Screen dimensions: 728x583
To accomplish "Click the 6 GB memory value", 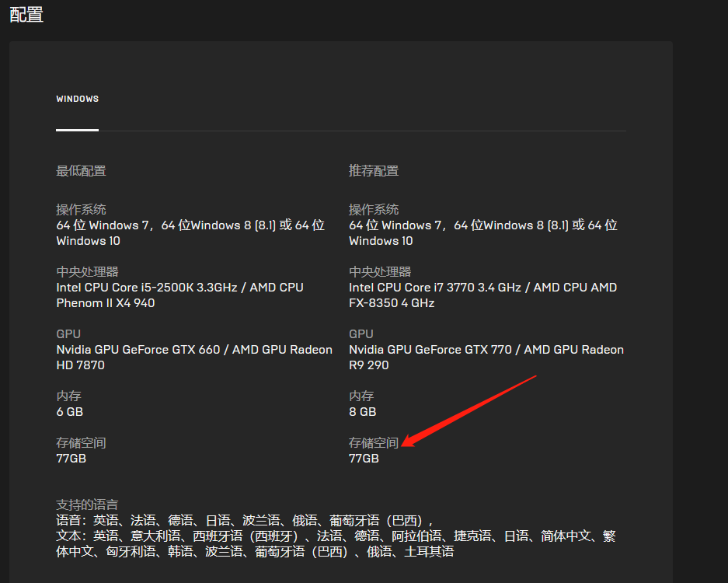I will (70, 412).
